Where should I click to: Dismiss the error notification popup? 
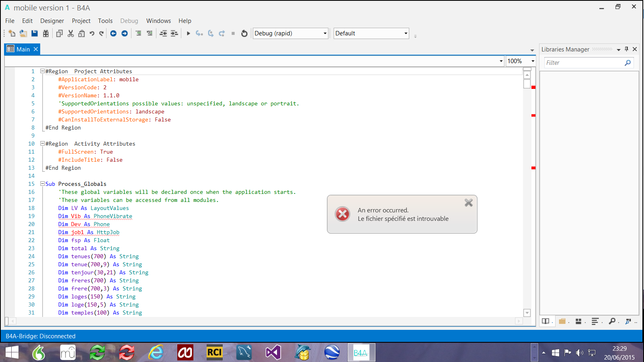(x=469, y=203)
